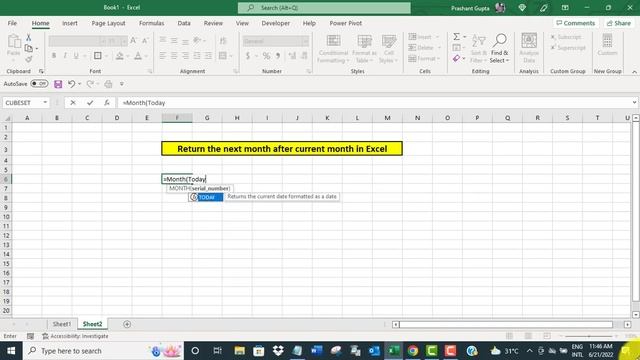The height and width of the screenshot is (360, 640).
Task: Open Insert Function fx dialog
Action: [107, 103]
